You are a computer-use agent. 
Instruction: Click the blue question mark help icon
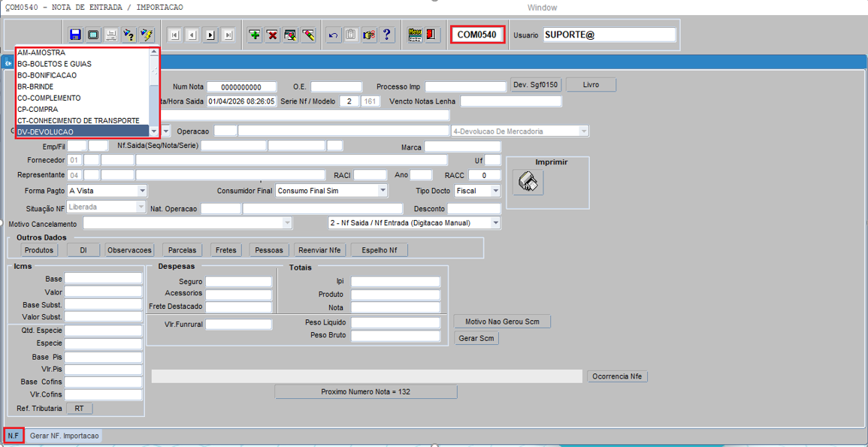pos(387,35)
